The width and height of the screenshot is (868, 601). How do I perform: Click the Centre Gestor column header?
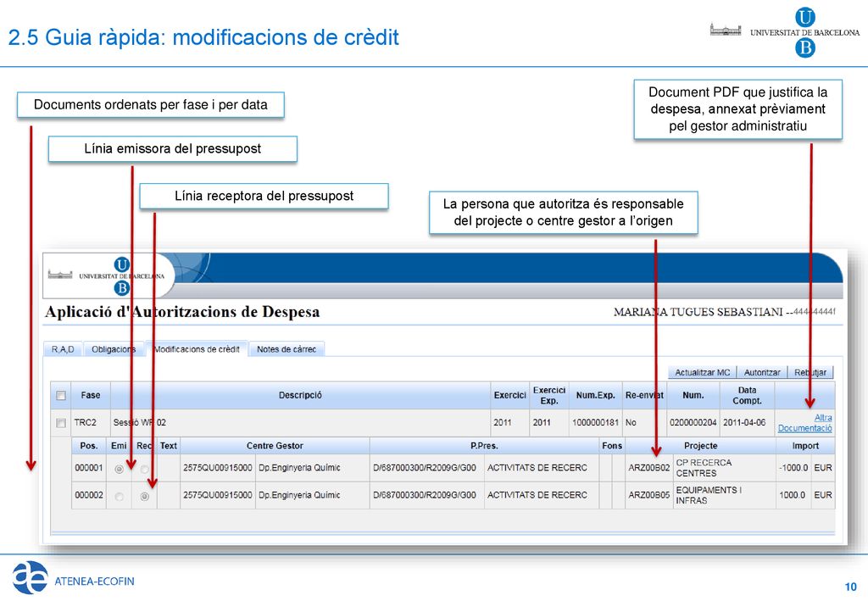[x=275, y=446]
